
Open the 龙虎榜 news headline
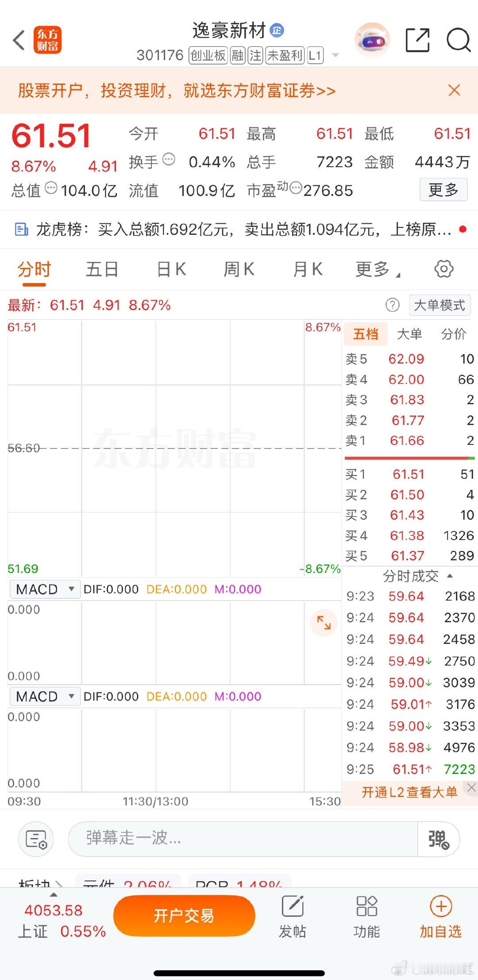pos(243,229)
